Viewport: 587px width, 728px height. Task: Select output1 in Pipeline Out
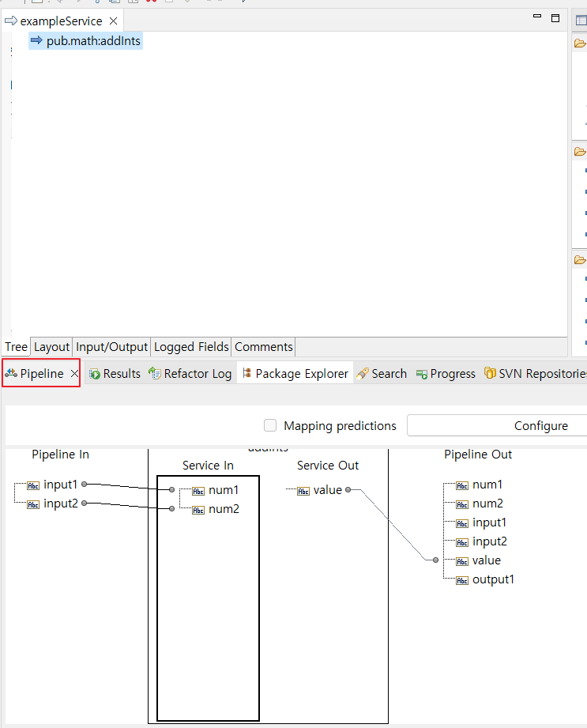pyautogui.click(x=493, y=579)
